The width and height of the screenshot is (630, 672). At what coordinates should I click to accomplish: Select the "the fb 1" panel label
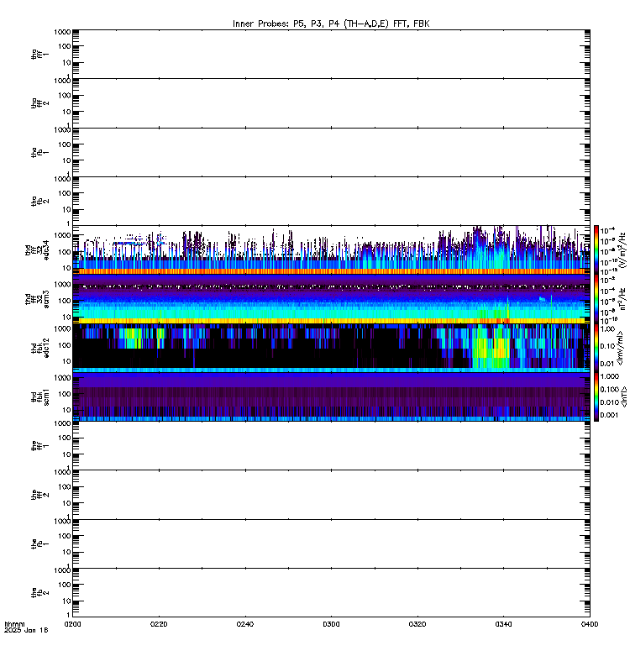coord(39,543)
